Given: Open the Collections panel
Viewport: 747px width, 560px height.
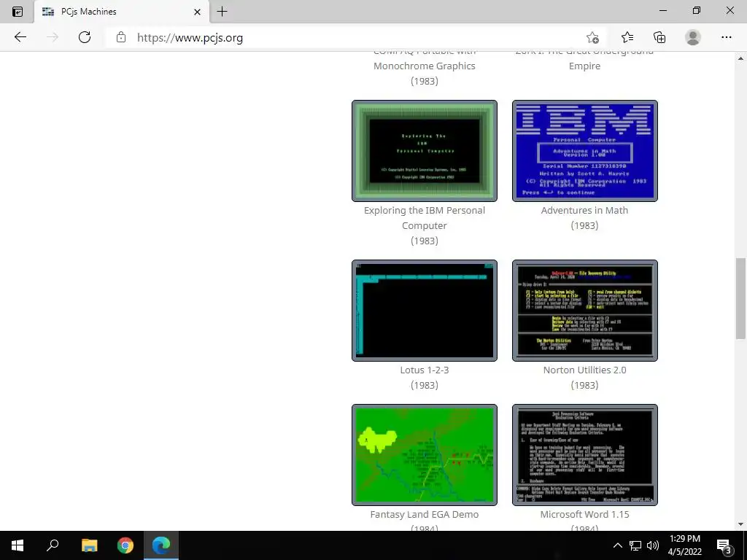Looking at the screenshot, I should 659,37.
